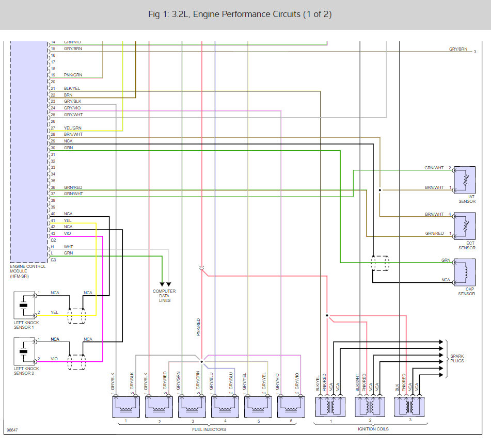Select the Left Knock Sensor 1 symbol
Image resolution: width=491 pixels, height=448 pixels.
(24, 305)
